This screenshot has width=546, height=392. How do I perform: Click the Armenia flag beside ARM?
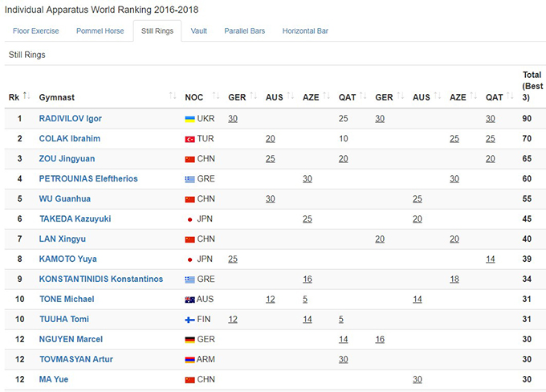(x=189, y=360)
